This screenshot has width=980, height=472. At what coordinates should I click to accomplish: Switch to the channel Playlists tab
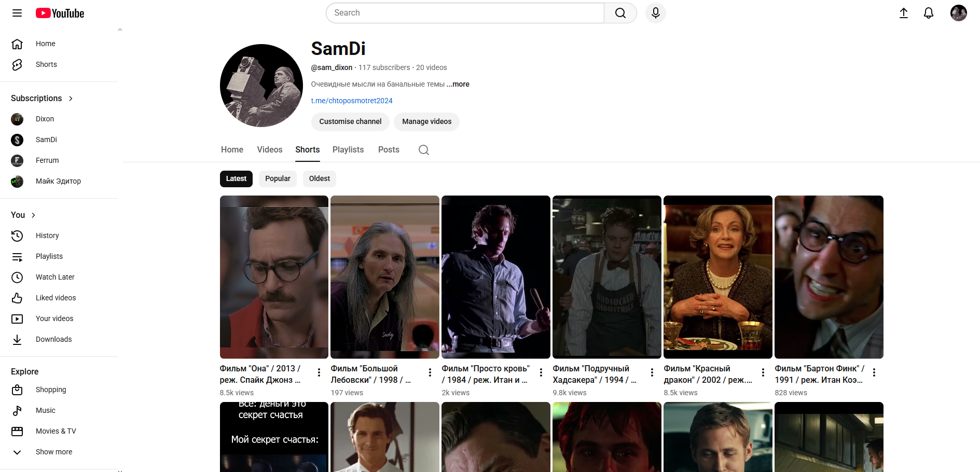[348, 150]
